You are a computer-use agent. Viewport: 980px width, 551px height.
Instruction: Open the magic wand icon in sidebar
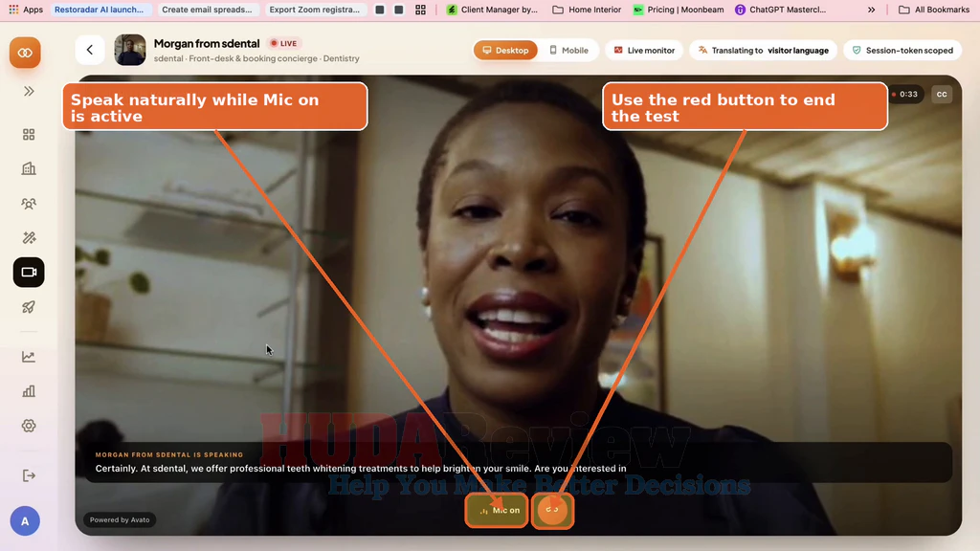coord(29,238)
